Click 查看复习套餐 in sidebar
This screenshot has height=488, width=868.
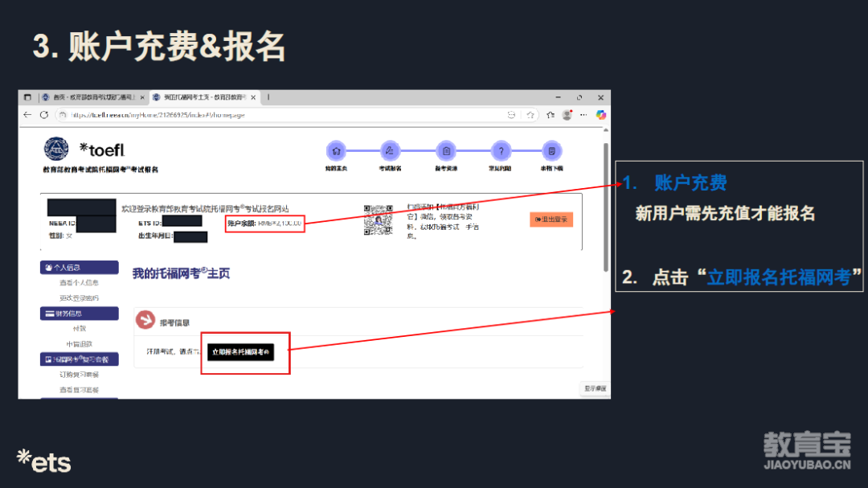(79, 390)
